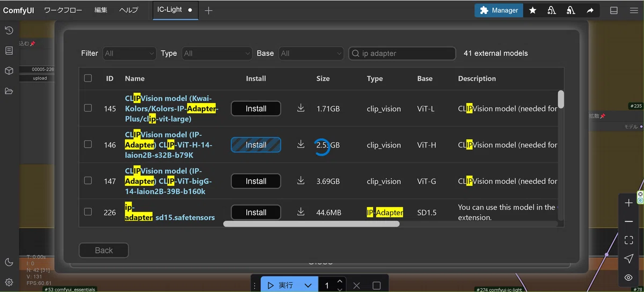Image resolution: width=644 pixels, height=292 pixels.
Task: Click the plus icon to add workflow tab
Action: point(209,10)
